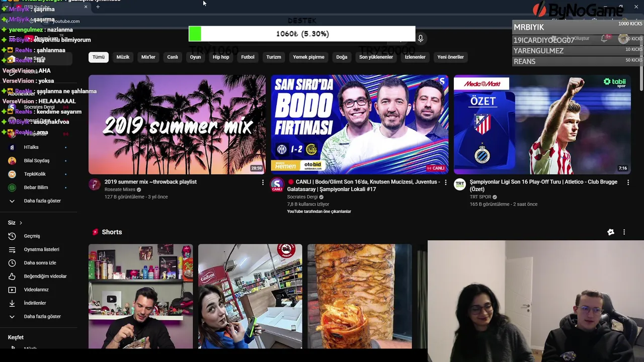Open 2019 summer mix ~throwback playlist title
The width and height of the screenshot is (644, 362).
(150, 182)
